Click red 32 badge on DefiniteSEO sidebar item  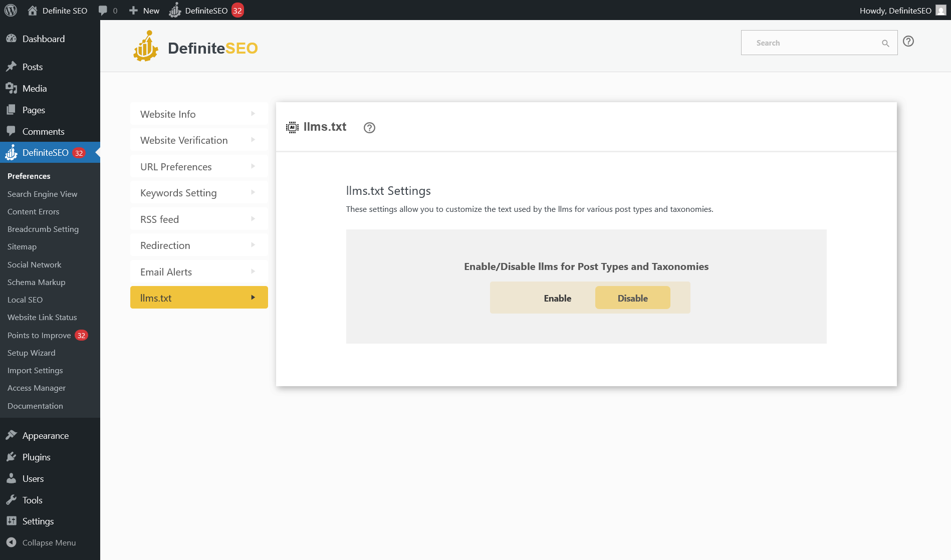pos(79,153)
